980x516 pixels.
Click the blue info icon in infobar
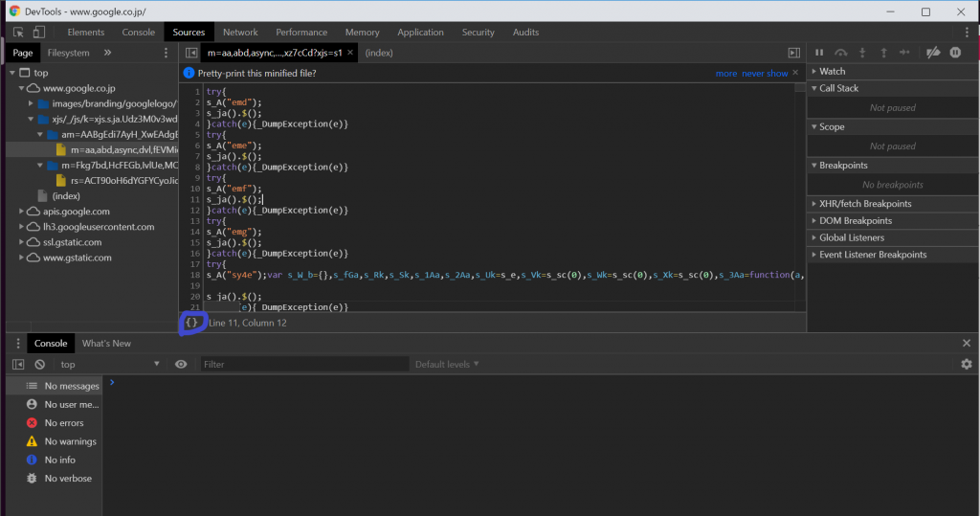pyautogui.click(x=189, y=73)
